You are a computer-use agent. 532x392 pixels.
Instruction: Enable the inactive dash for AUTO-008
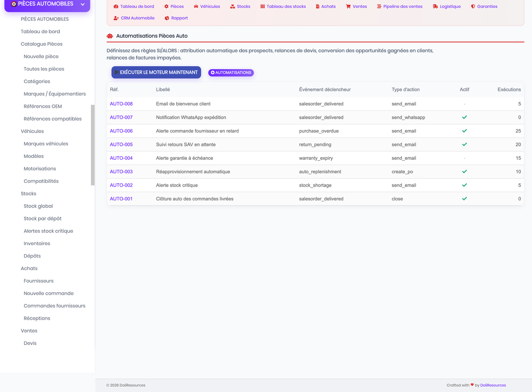[465, 104]
